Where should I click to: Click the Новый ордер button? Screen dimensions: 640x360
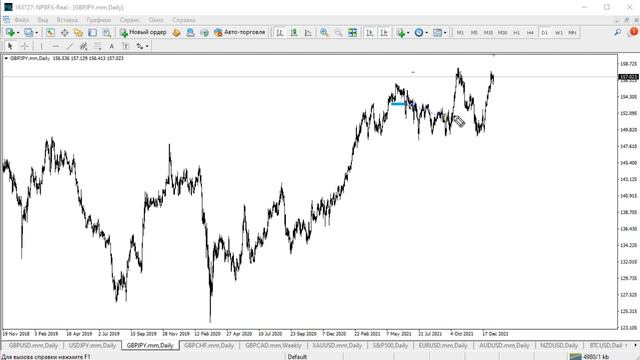[x=143, y=33]
